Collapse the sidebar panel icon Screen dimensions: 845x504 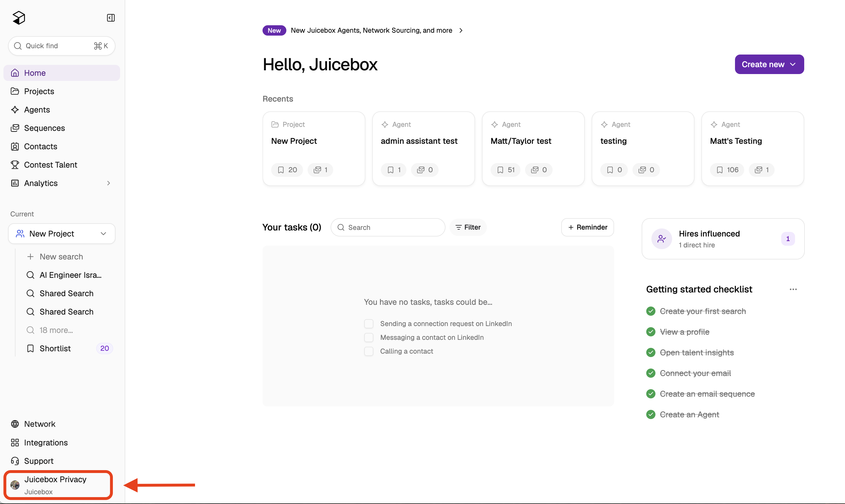111,18
